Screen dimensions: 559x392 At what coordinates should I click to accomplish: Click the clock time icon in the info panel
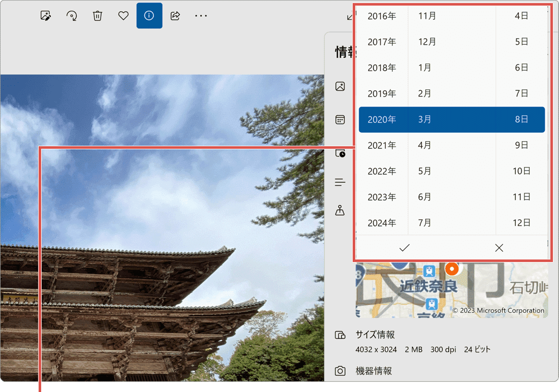[340, 153]
